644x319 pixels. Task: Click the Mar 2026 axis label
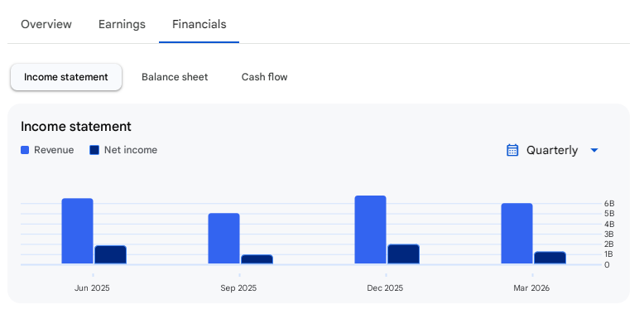point(531,288)
